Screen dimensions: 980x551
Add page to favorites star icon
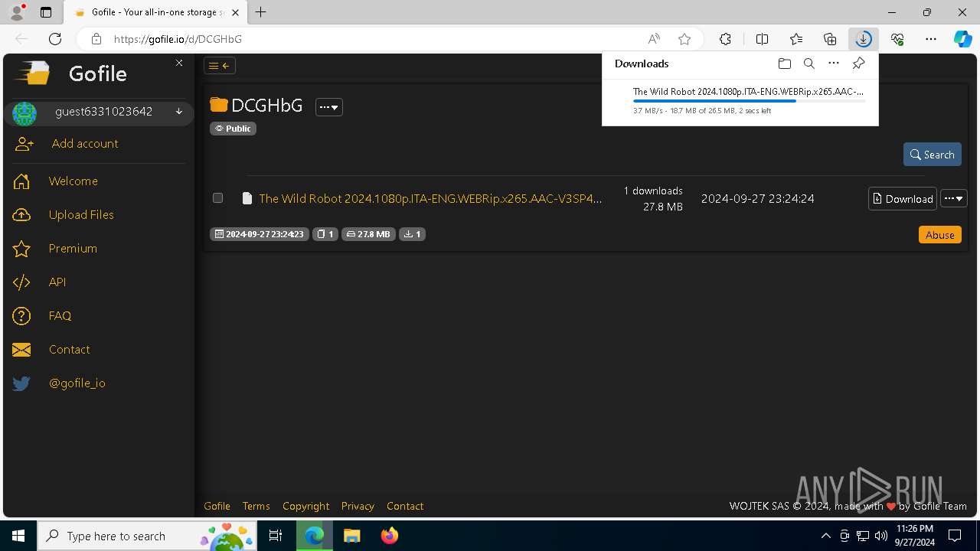click(x=684, y=39)
